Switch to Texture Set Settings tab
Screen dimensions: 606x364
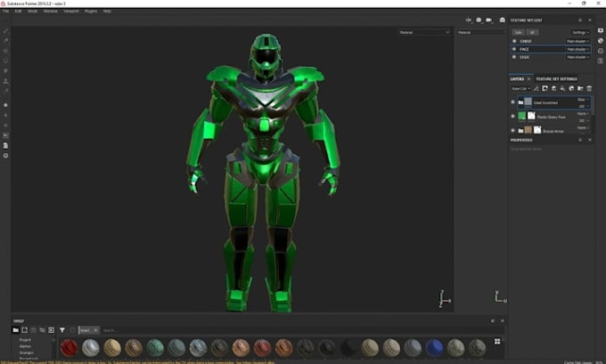click(x=556, y=78)
